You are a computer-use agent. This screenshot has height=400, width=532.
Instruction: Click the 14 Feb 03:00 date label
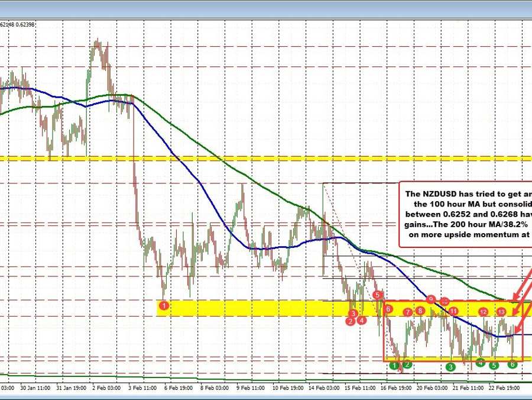pos(323,388)
